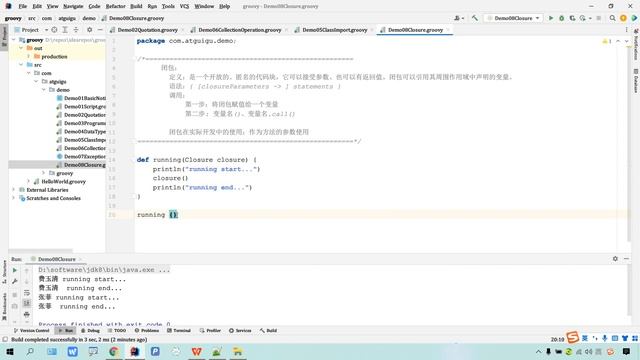Expand External Libraries node
This screenshot has height=360, width=640.
pos(14,190)
